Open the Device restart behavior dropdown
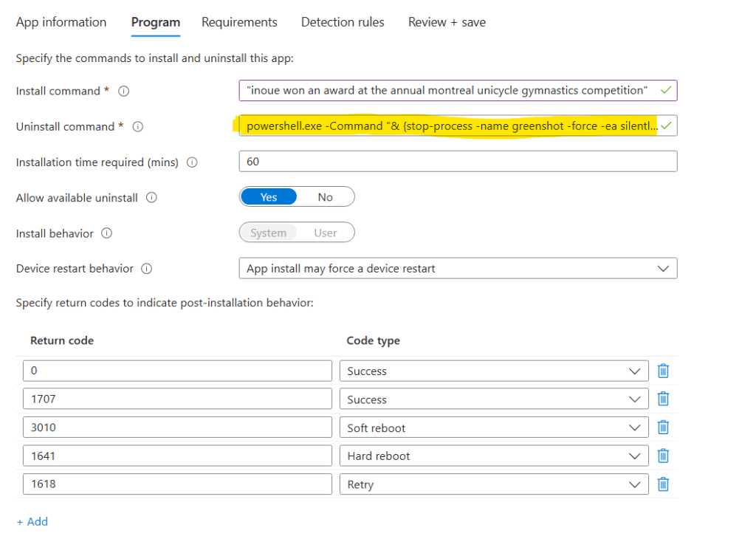 point(664,268)
